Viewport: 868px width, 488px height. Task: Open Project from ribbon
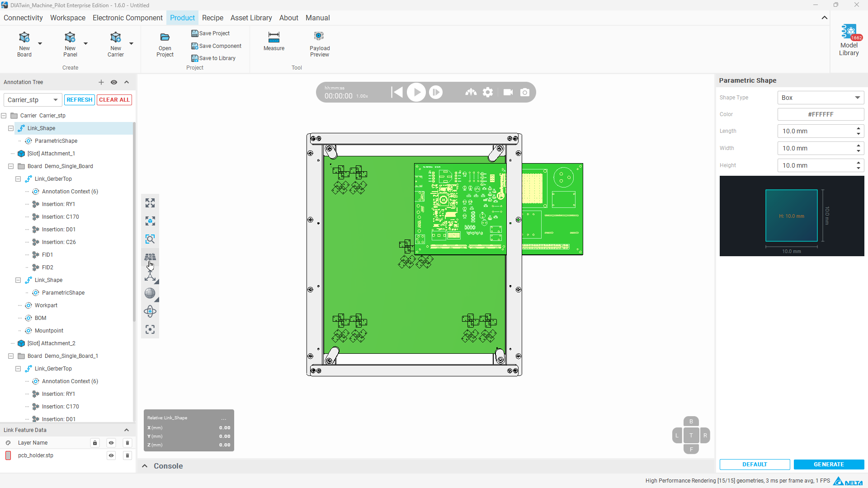[165, 44]
